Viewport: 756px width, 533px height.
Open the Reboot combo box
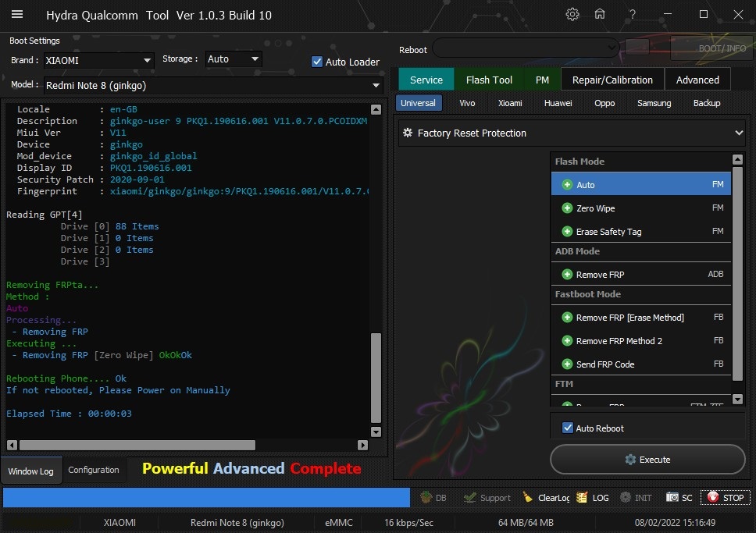526,48
